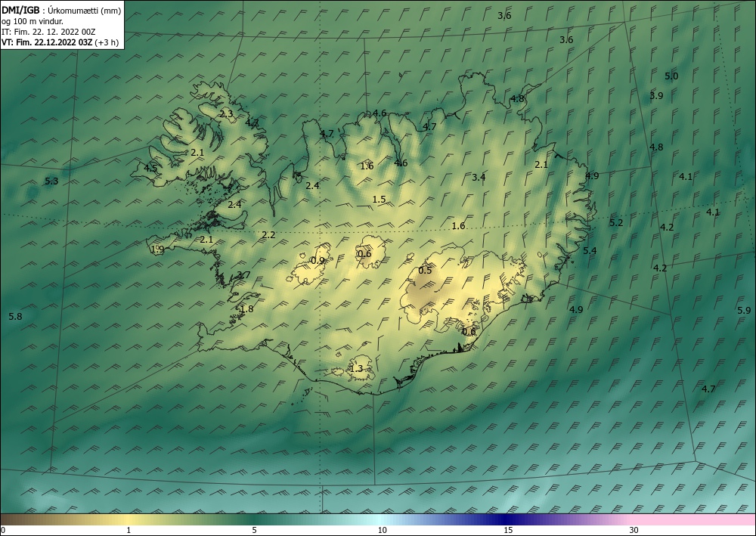
Task: Click the 'VT: Fim. 22.12.2022 03Z (+3 h)' line
Action: click(60, 42)
